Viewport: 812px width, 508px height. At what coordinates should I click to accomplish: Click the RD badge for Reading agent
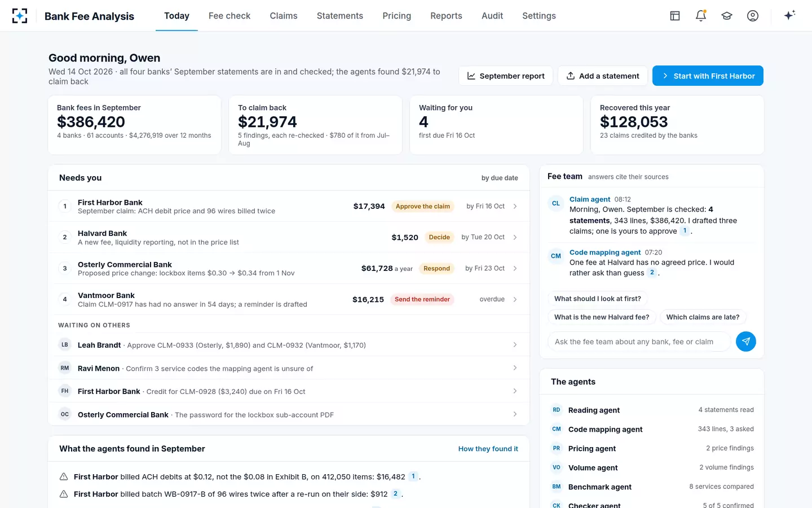tap(557, 410)
